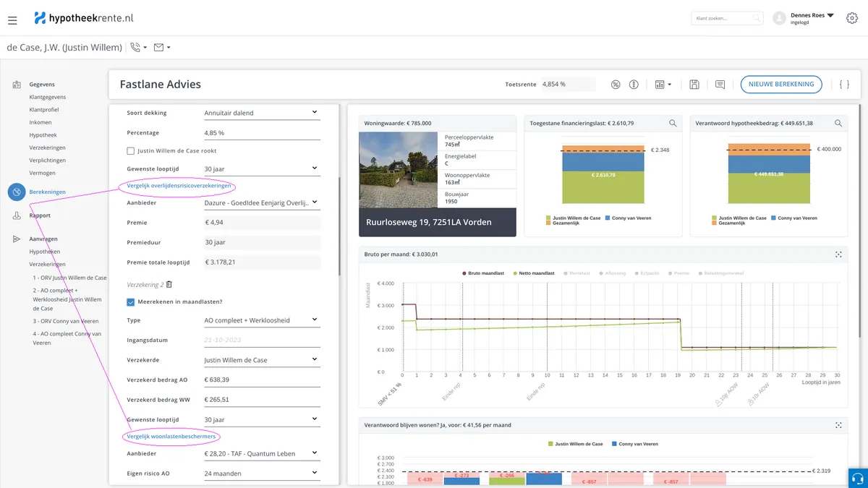Open the Verzekerde dropdown
The width and height of the screenshot is (868, 488).
click(x=262, y=360)
